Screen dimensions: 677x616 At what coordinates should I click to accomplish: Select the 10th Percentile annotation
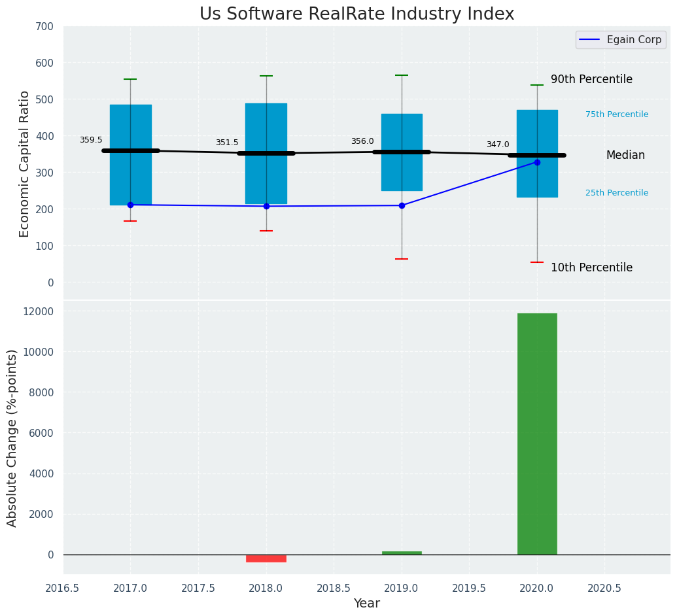click(x=591, y=267)
